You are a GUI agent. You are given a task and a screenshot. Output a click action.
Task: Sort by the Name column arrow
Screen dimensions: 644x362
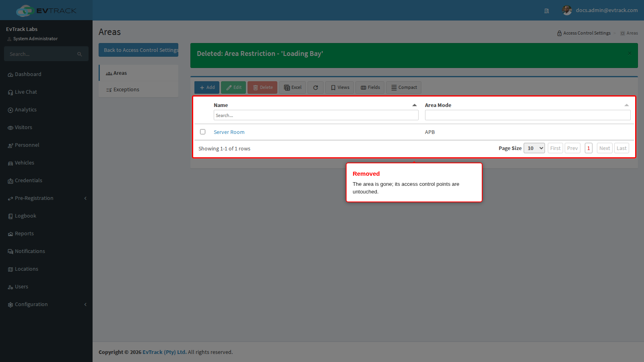tap(415, 105)
